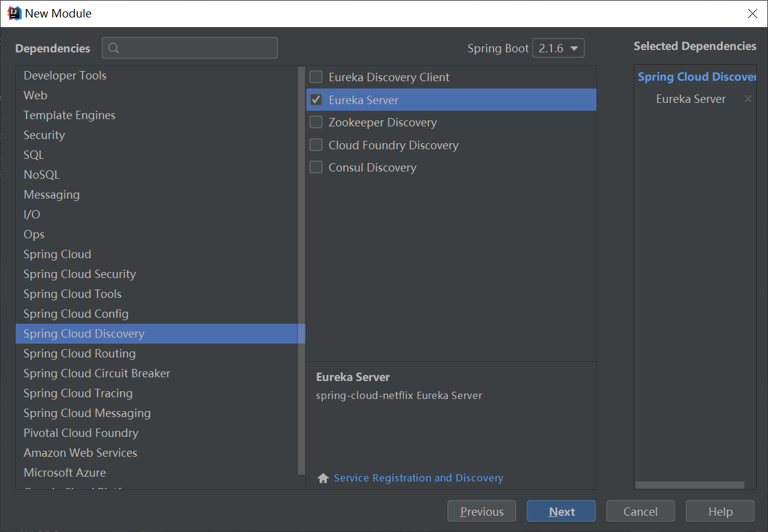Select the Web category
768x532 pixels.
[x=156, y=95]
